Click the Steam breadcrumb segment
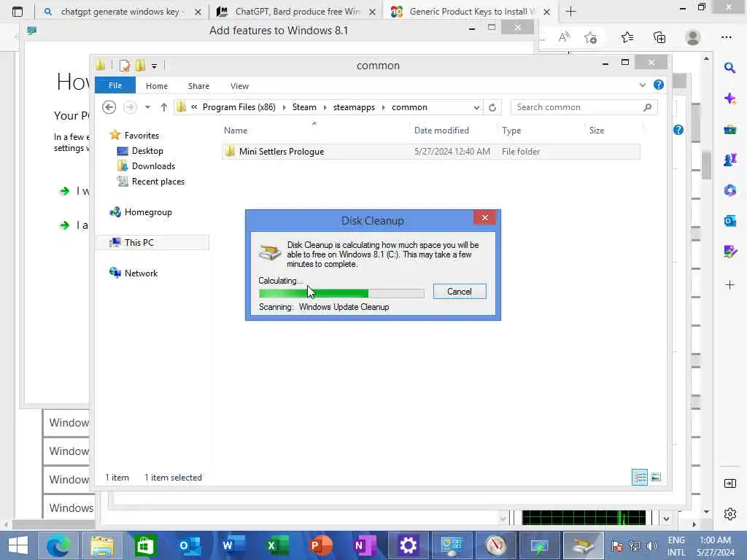The image size is (747, 560). pyautogui.click(x=304, y=107)
